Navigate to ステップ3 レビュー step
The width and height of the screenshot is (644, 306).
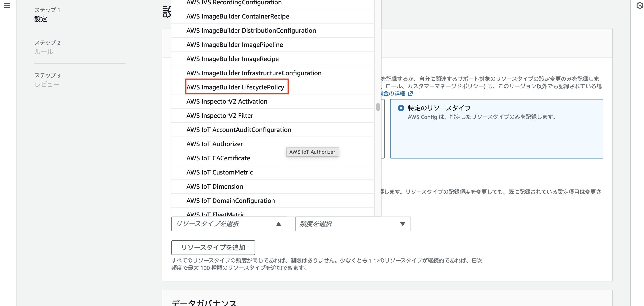48,84
